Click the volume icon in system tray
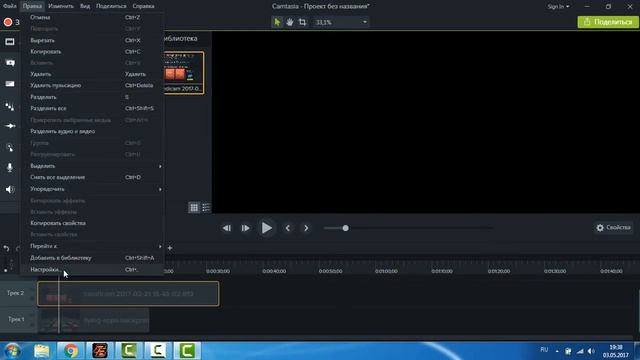 [591, 351]
